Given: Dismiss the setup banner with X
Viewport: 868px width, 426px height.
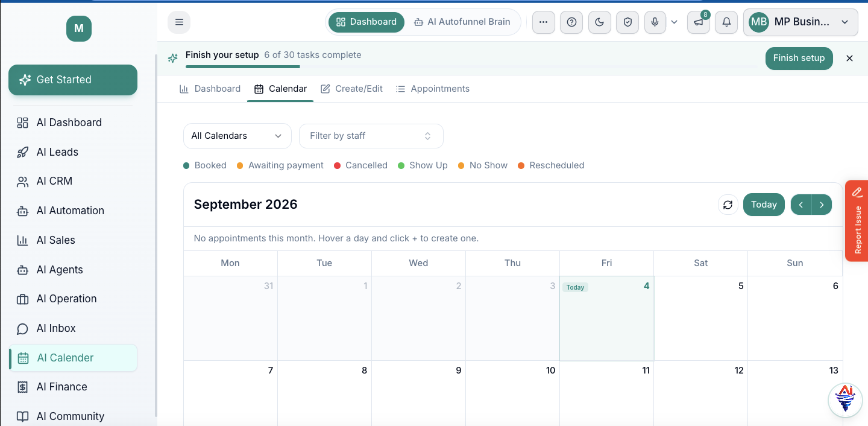Looking at the screenshot, I should pyautogui.click(x=849, y=58).
